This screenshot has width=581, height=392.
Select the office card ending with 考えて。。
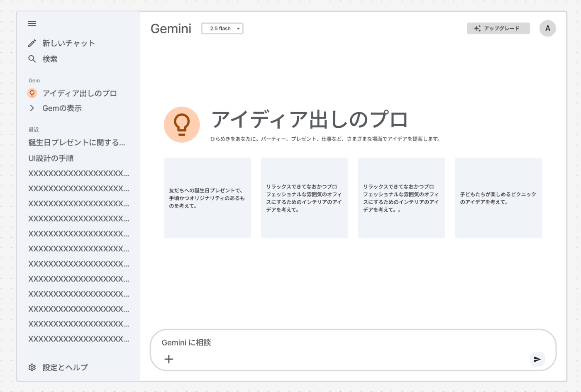(401, 198)
